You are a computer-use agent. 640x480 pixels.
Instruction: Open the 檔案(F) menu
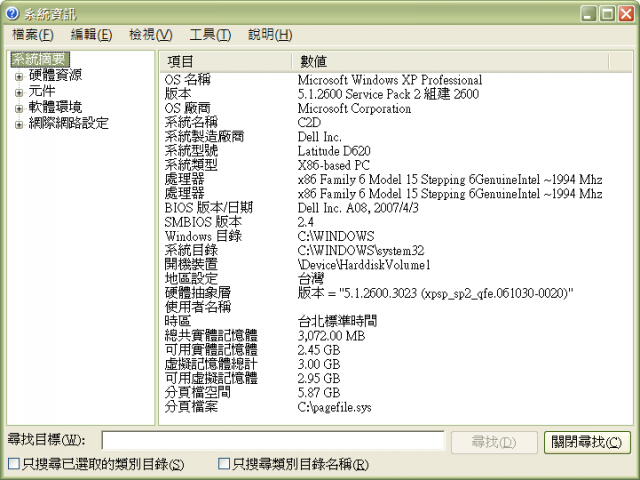33,35
